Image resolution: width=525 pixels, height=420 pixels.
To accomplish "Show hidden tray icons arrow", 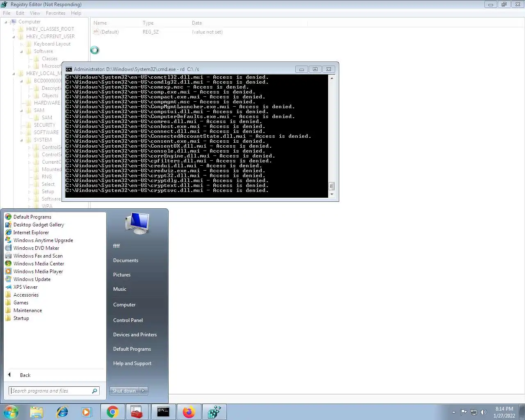I will (x=454, y=412).
